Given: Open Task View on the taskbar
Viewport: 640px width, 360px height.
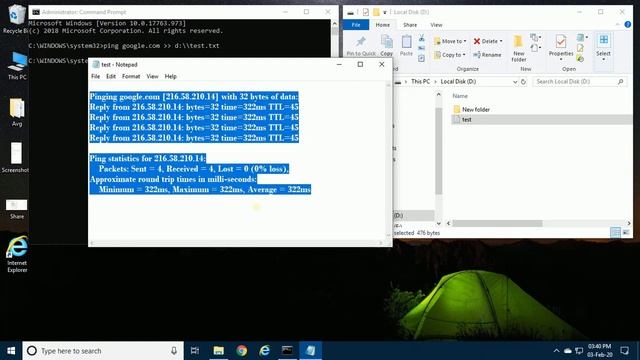Looking at the screenshot, I should (x=195, y=351).
